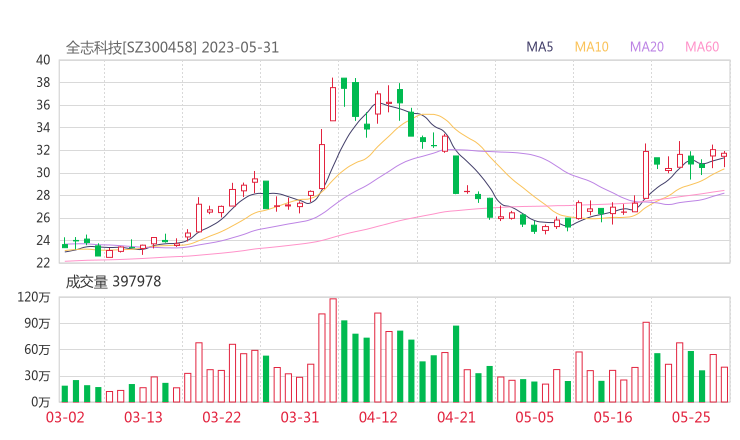Select the 05-05 date label

[535, 417]
